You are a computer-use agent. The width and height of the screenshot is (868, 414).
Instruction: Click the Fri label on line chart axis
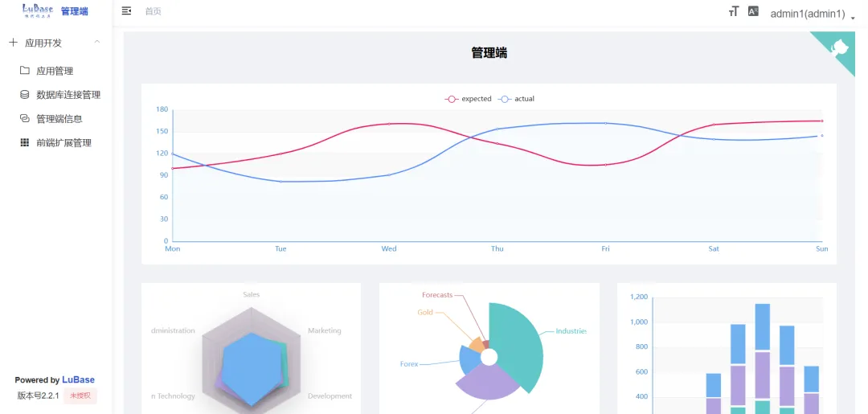(606, 248)
